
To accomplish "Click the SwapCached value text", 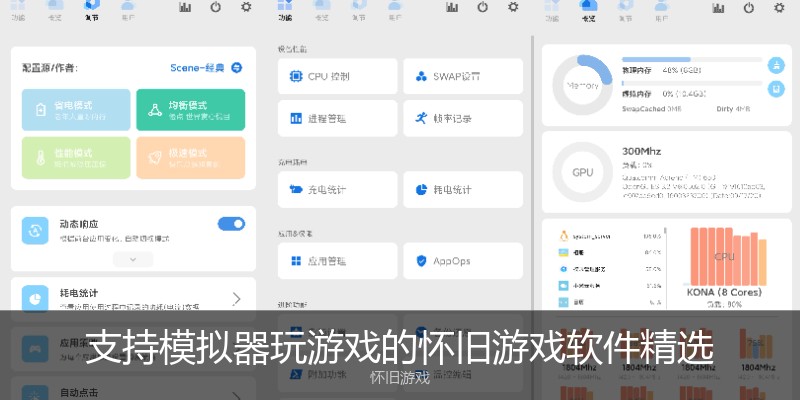I will coord(652,109).
